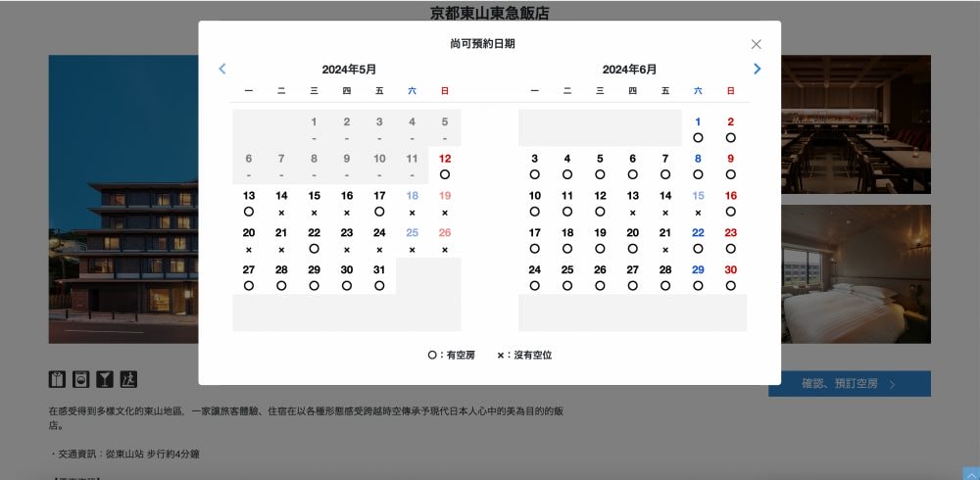Go to previous month with left arrow
This screenshot has width=980, height=480.
(221, 69)
